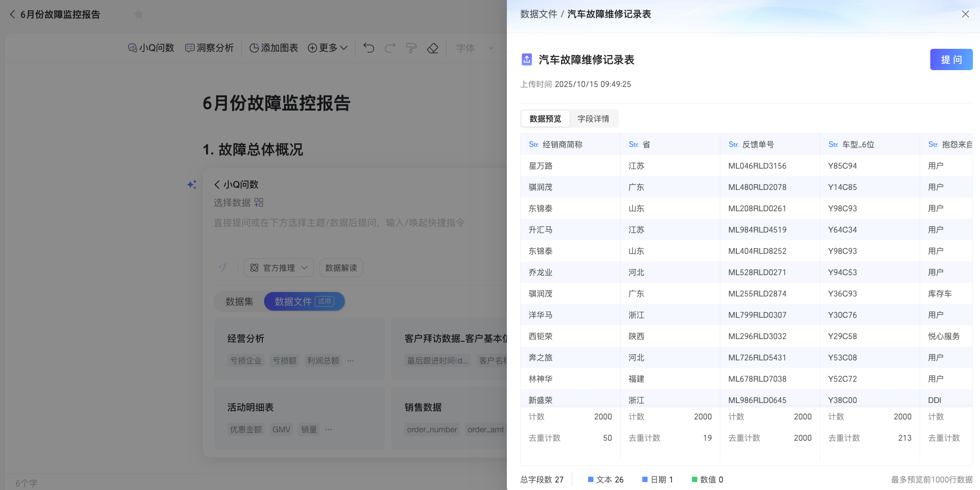Screen dimensions: 980x490
Task: Click 数据文件 breadcrumb link
Action: pos(538,14)
